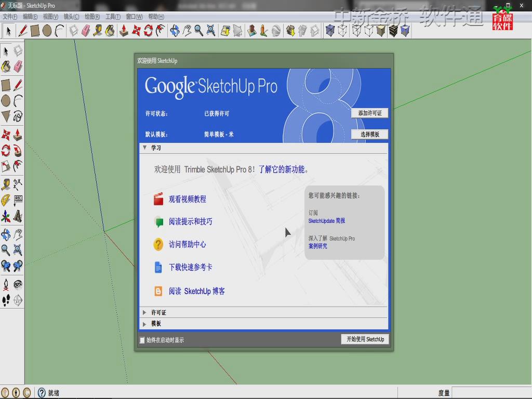The image size is (532, 399).
Task: Choose the Protractor tool
Action: pos(6,200)
